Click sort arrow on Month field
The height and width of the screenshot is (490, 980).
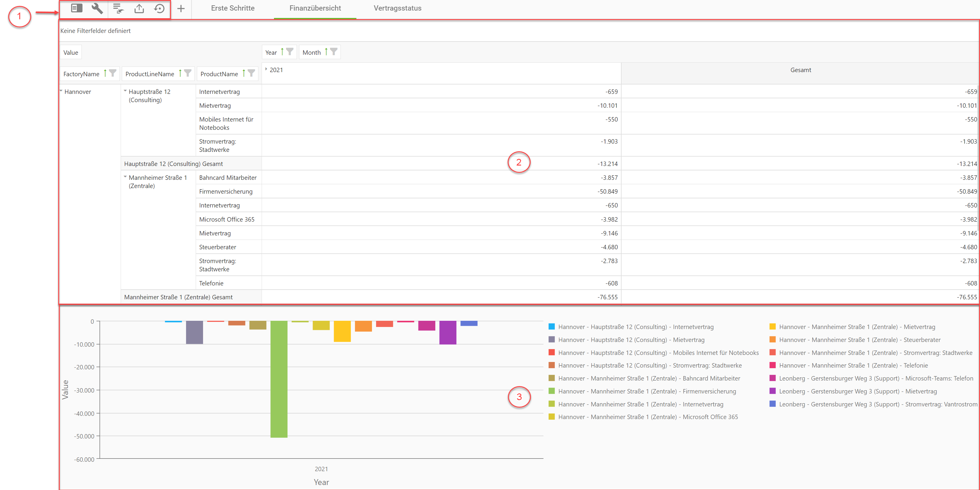point(326,52)
